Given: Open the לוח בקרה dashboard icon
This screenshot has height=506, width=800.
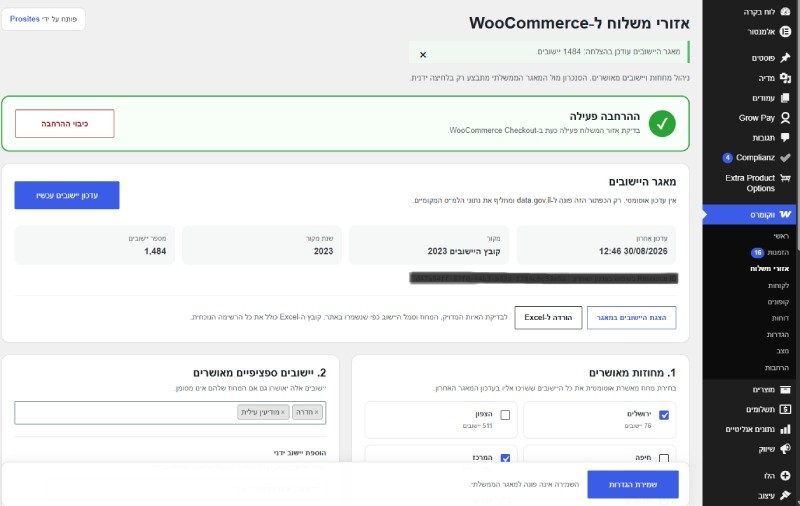Looking at the screenshot, I should [x=785, y=11].
